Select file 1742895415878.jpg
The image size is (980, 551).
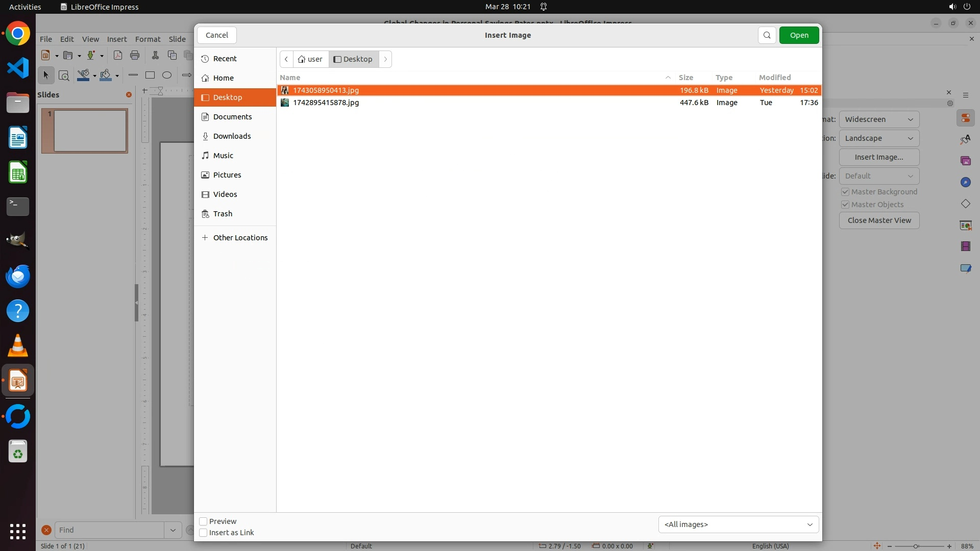326,103
